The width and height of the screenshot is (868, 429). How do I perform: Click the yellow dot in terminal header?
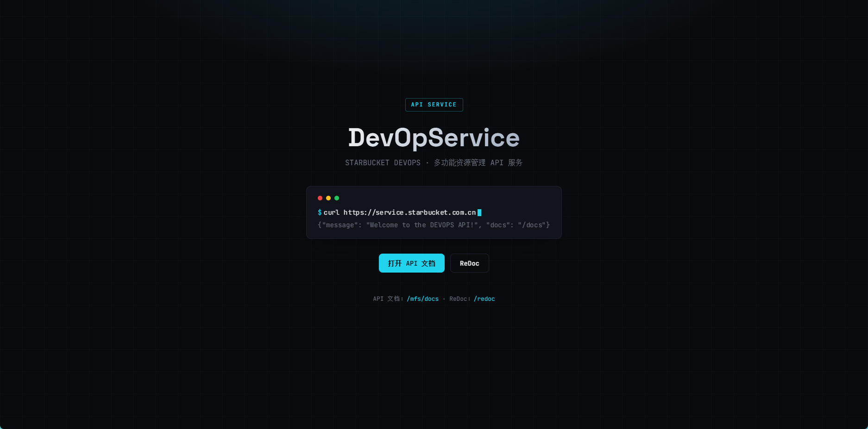coord(328,198)
